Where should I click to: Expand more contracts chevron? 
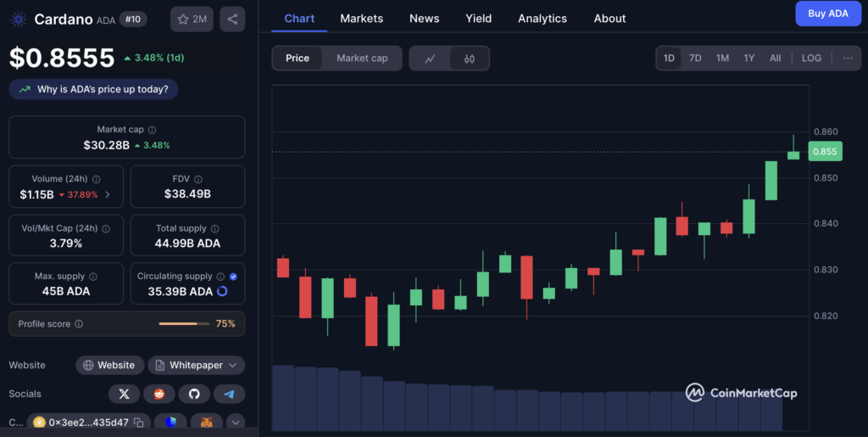coord(236,422)
